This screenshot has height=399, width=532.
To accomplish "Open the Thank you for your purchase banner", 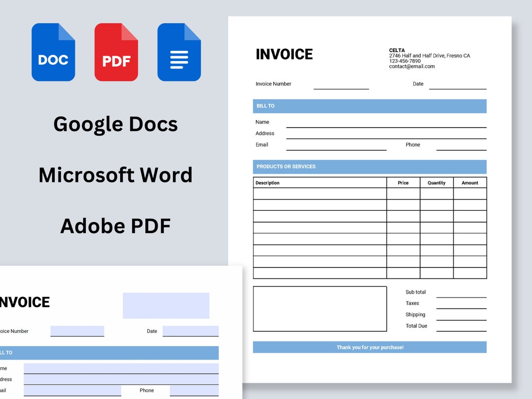I will [x=369, y=347].
